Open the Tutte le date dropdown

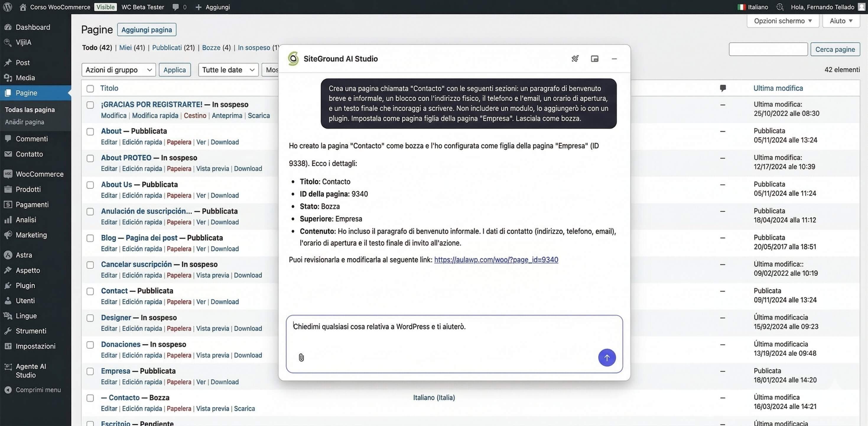click(228, 70)
